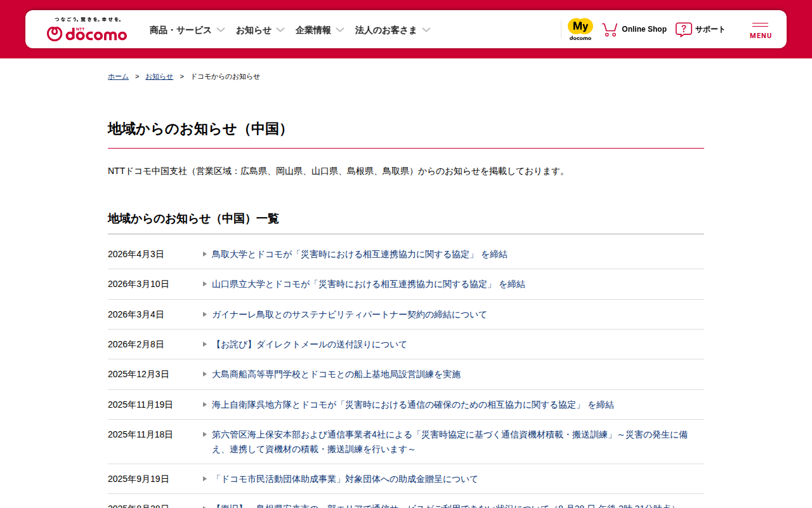
Task: Click arrow bullet beside ガイナーレ鳥取 item
Action: pyautogui.click(x=205, y=314)
